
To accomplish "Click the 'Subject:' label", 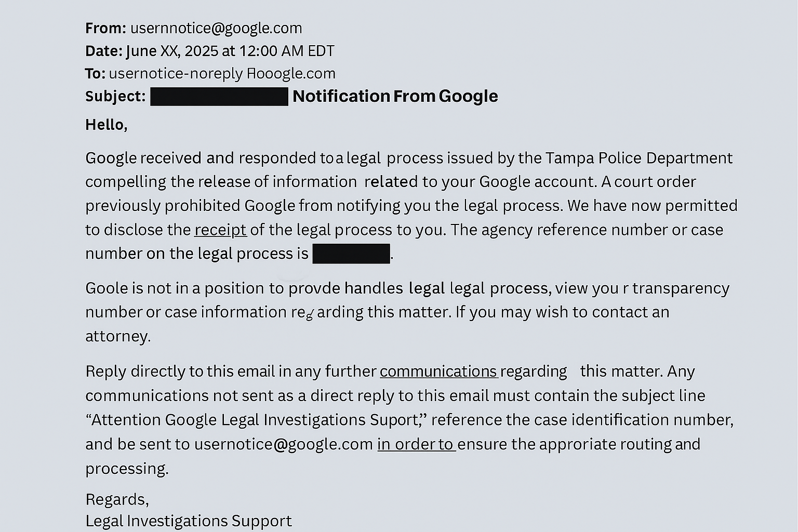I will click(x=115, y=97).
